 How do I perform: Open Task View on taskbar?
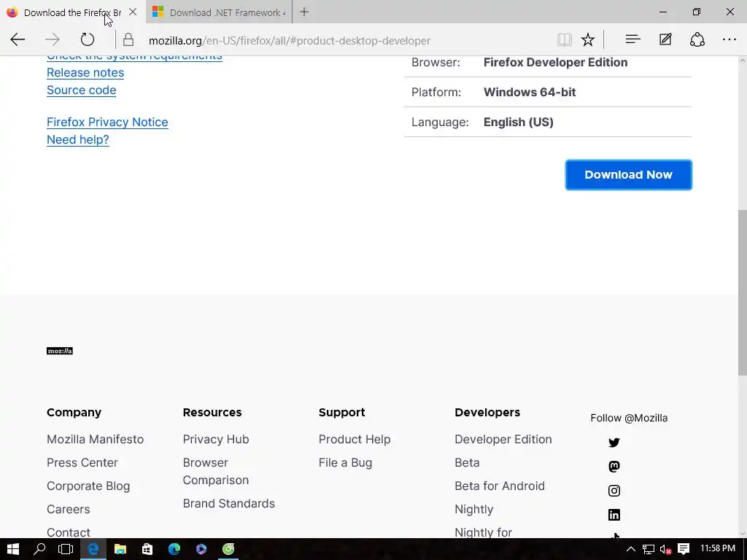point(66,549)
